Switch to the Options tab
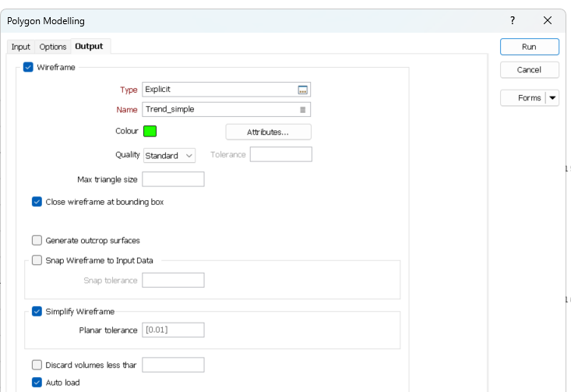This screenshot has height=392, width=571. click(x=53, y=47)
